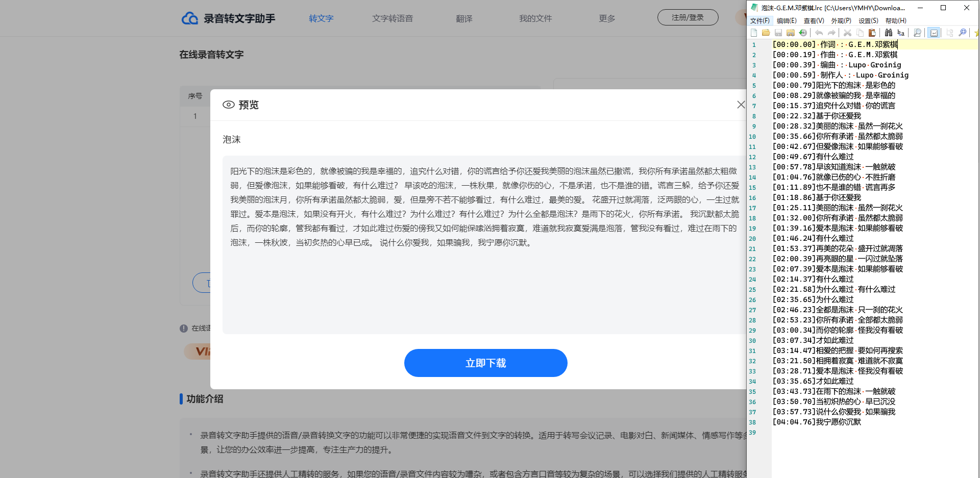The image size is (980, 478).
Task: Open the 文件(F) menu in Notepad2
Action: pyautogui.click(x=760, y=21)
